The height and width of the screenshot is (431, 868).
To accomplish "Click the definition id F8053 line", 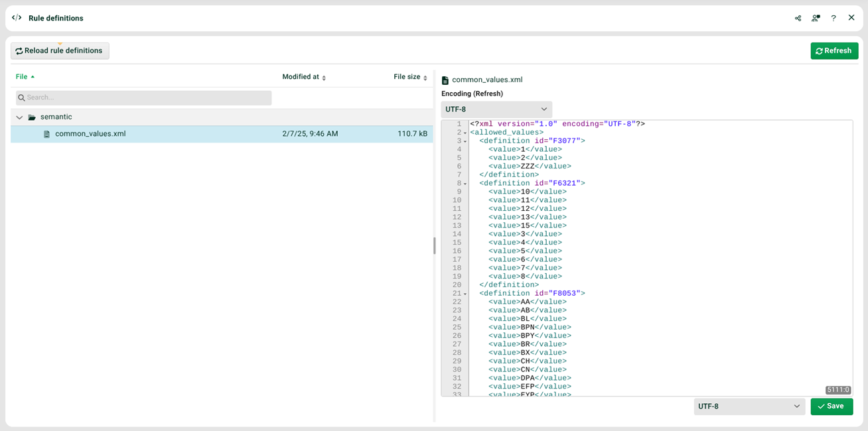I will 532,294.
